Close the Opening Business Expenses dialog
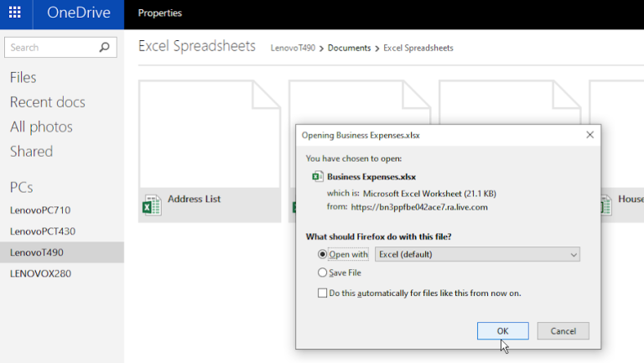The width and height of the screenshot is (644, 363). pos(589,135)
